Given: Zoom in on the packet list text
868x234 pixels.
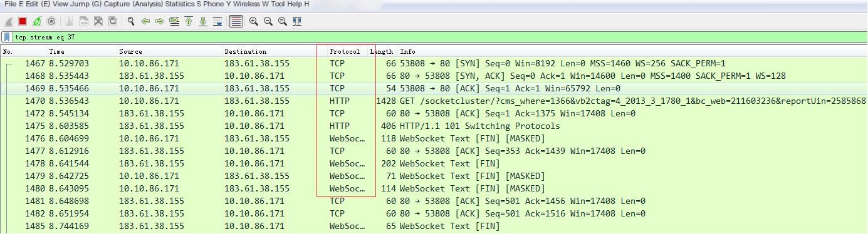Looking at the screenshot, I should click(x=254, y=21).
